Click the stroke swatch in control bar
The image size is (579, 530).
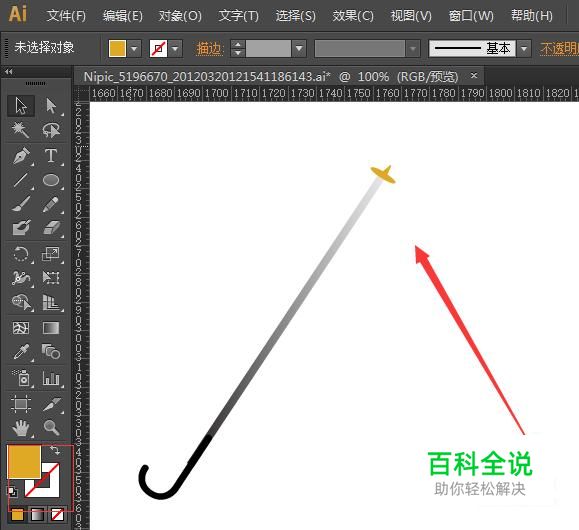[158, 48]
